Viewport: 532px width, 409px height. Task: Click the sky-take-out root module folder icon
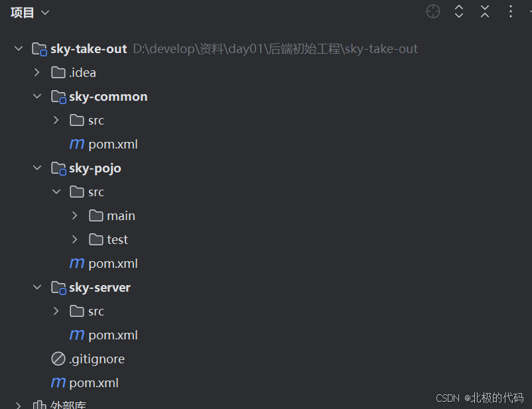[40, 49]
